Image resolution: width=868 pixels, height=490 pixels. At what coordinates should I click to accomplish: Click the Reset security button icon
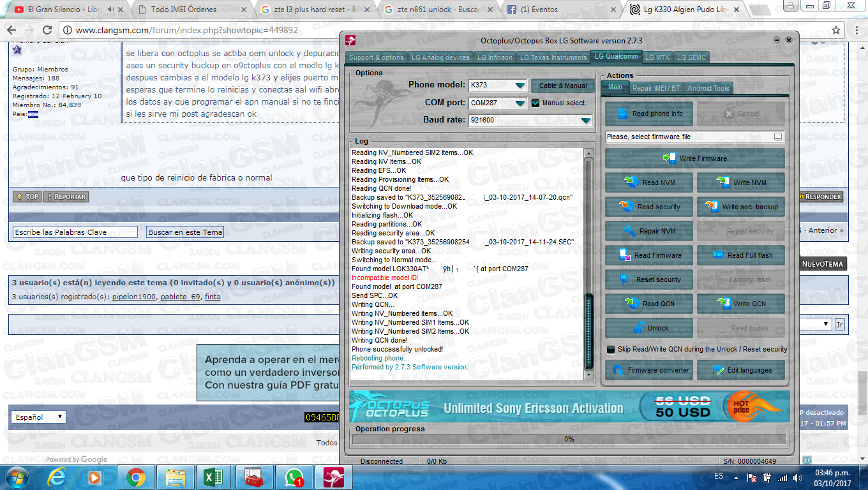pos(625,279)
